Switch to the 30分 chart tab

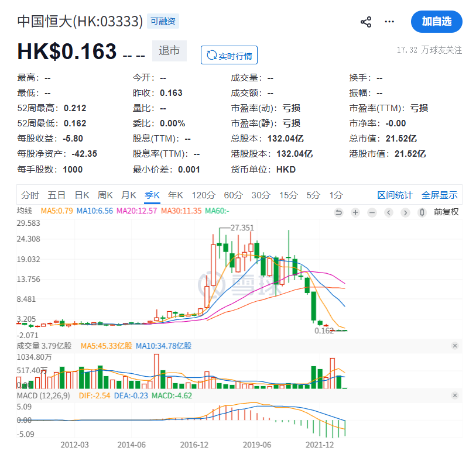pos(261,195)
